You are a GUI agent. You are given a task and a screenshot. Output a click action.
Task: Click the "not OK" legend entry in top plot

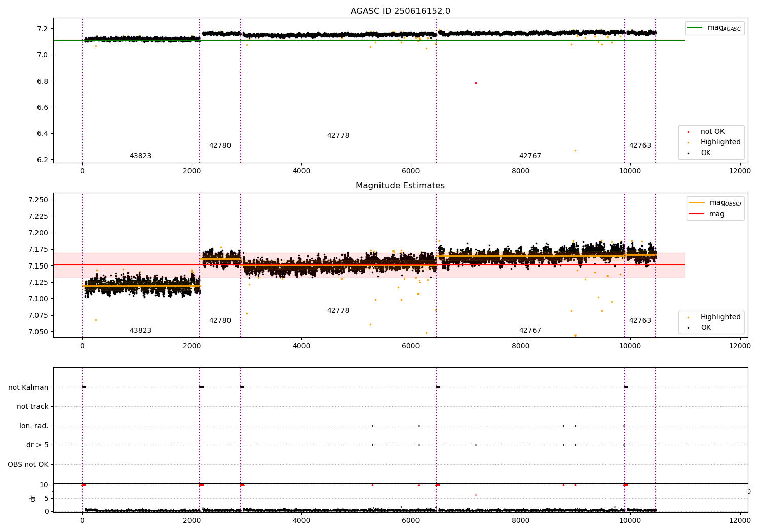[712, 132]
